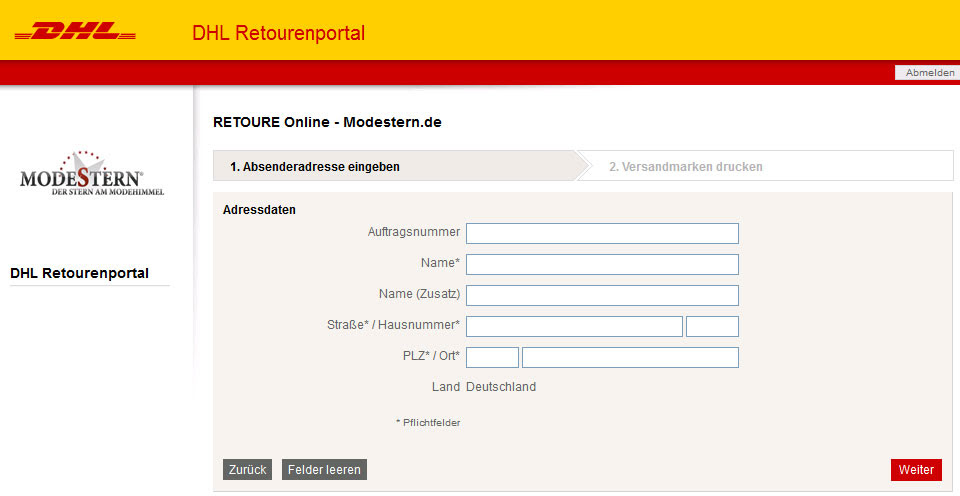
Task: Click the Felder leeren button
Action: (324, 470)
